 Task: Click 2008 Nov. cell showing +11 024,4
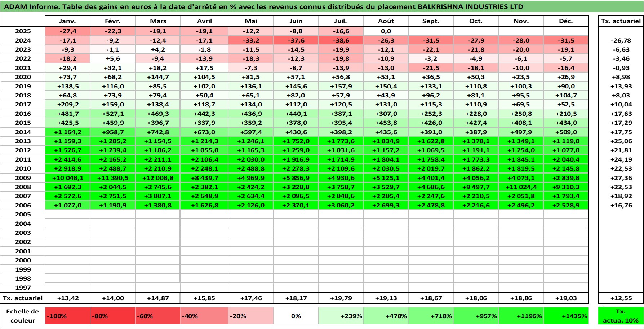point(521,187)
